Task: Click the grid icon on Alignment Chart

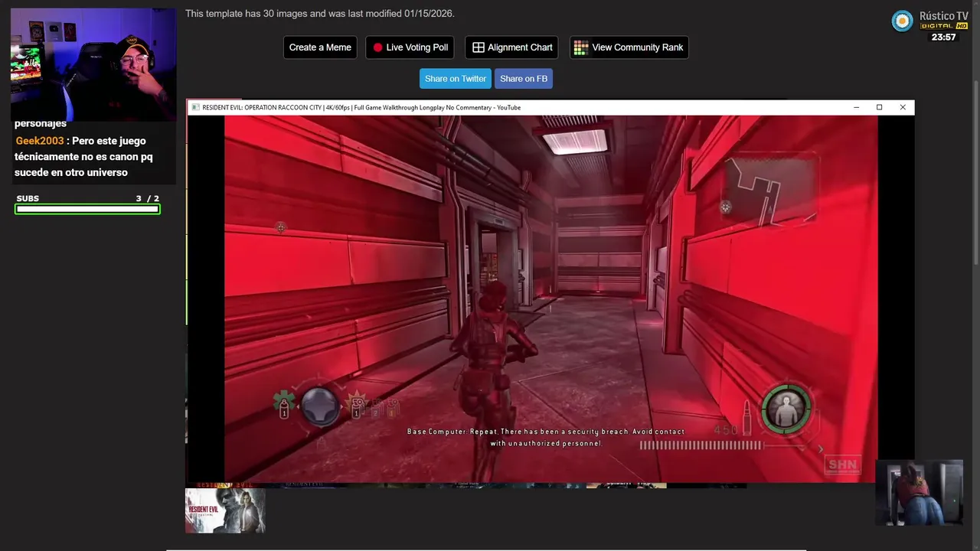Action: pyautogui.click(x=479, y=47)
